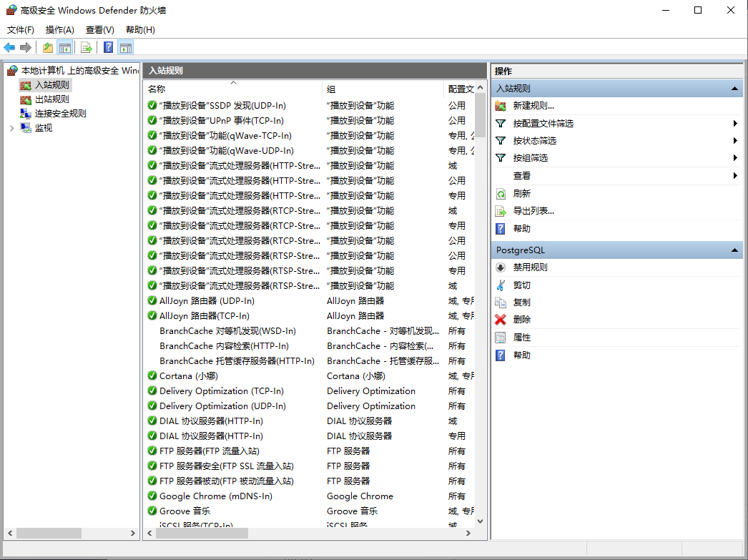This screenshot has height=560, width=748.
Task: Sort by the 名称 column header
Action: click(233, 89)
